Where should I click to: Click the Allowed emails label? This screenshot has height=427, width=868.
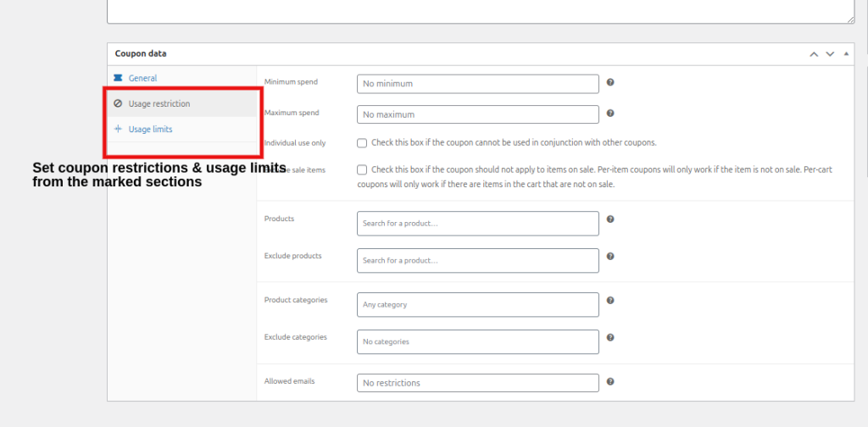(x=290, y=381)
